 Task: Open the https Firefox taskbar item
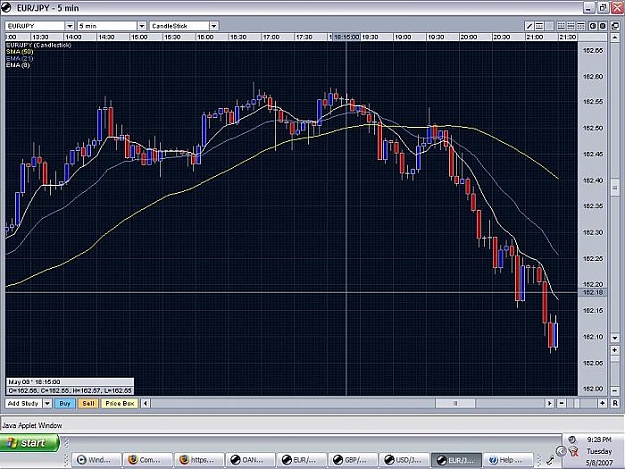(x=198, y=460)
